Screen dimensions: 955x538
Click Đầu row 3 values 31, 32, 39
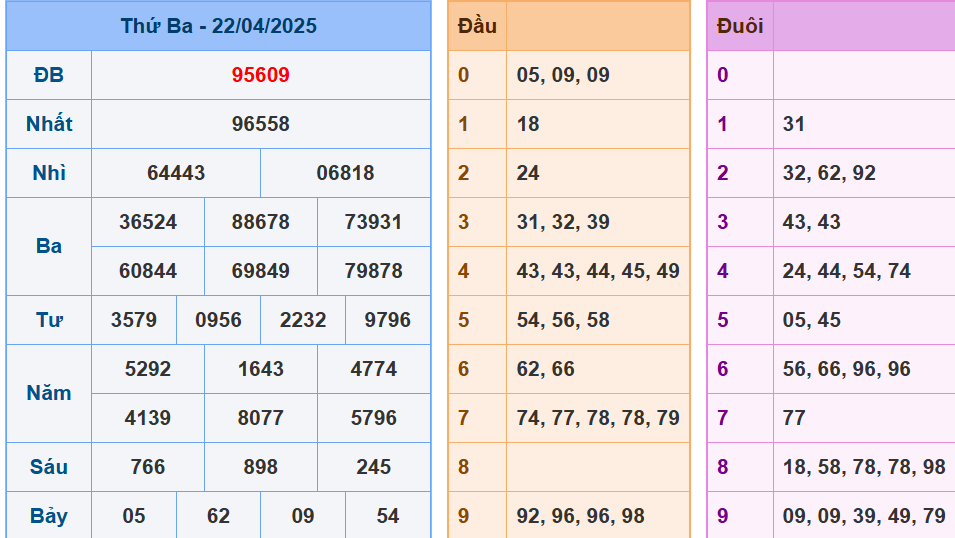563,222
